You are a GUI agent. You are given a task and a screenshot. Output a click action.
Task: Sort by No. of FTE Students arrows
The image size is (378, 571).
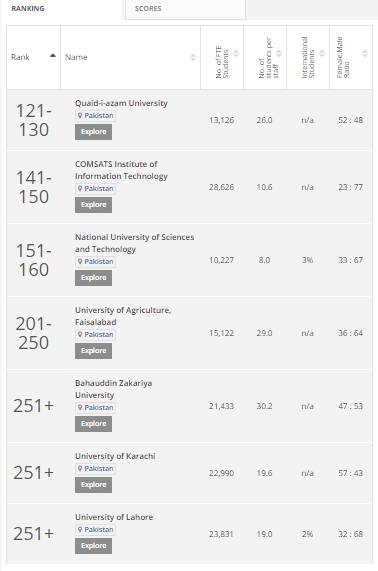point(236,54)
